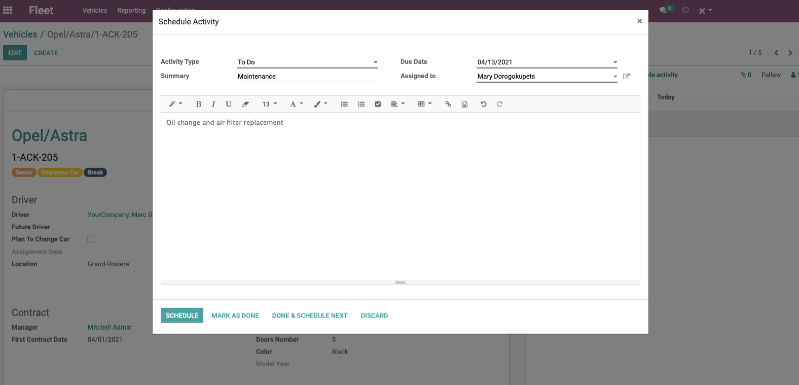The height and width of the screenshot is (385, 799).
Task: Click Mark As Done button
Action: point(235,316)
